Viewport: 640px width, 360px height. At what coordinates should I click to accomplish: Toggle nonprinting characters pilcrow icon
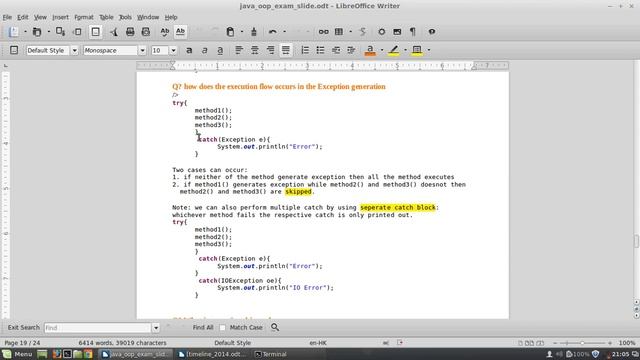pyautogui.click(x=413, y=32)
